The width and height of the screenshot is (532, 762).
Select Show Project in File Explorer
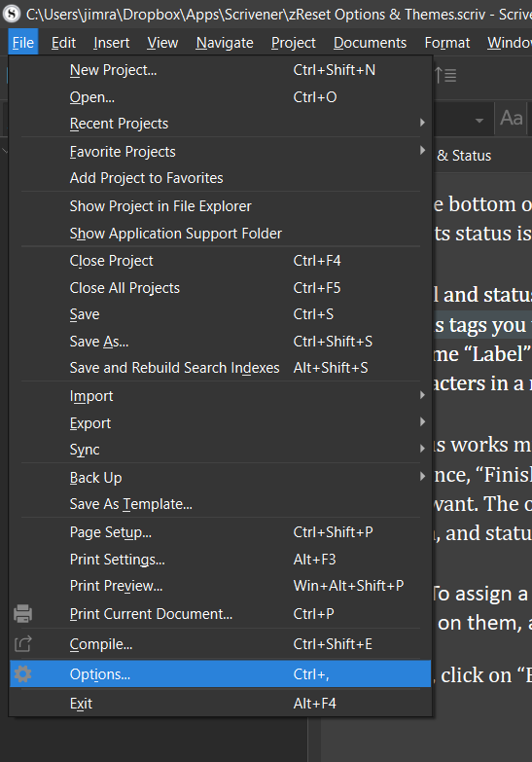coord(221,206)
